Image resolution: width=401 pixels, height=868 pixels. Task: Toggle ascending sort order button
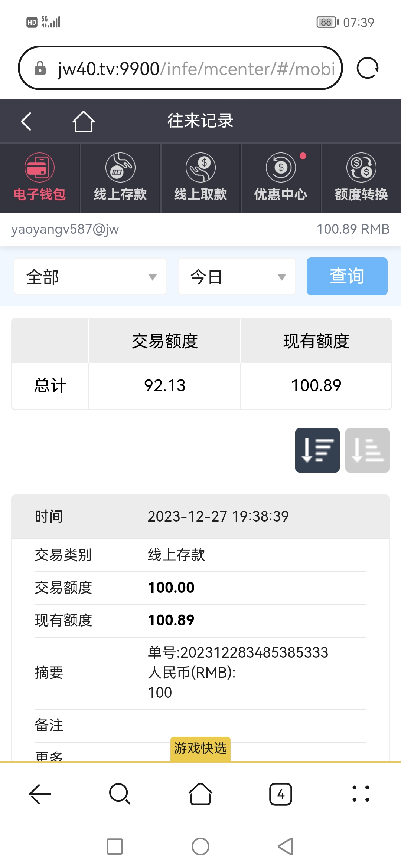click(368, 450)
